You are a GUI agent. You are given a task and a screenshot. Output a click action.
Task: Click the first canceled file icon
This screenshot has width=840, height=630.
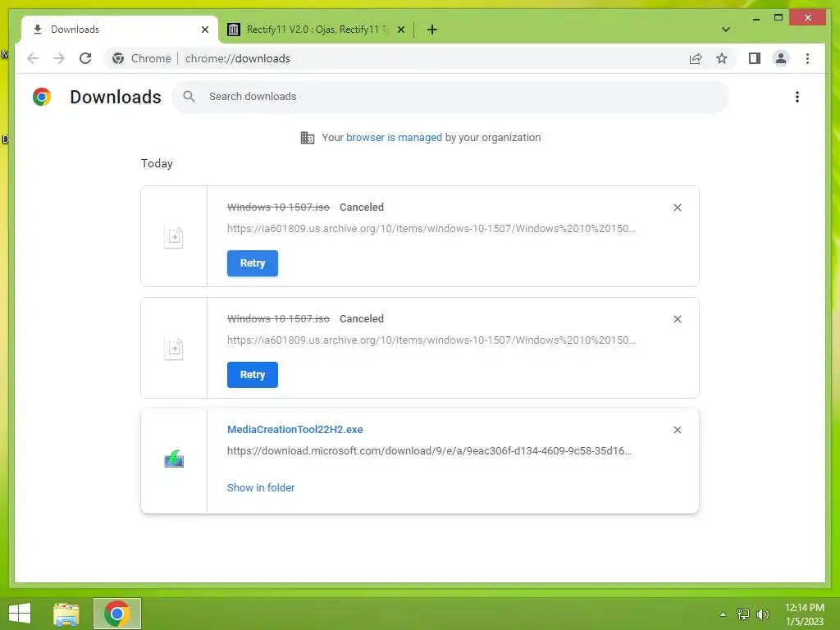[x=174, y=237]
